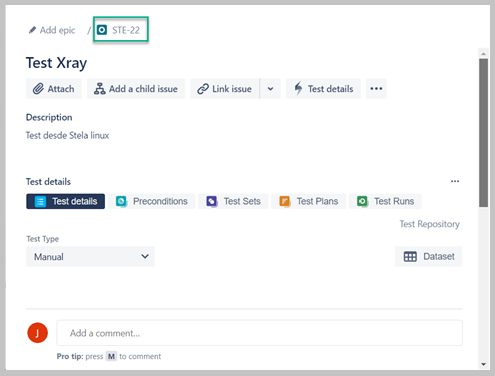Click the Add a comment field
The width and height of the screenshot is (495, 376).
tap(259, 333)
